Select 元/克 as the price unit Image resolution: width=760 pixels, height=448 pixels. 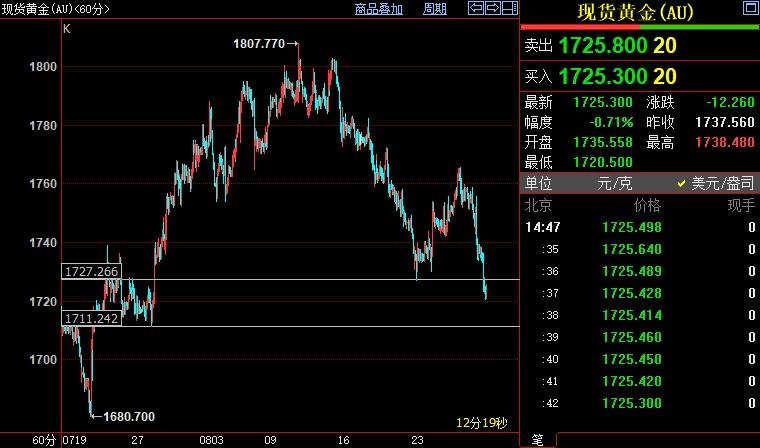(610, 184)
